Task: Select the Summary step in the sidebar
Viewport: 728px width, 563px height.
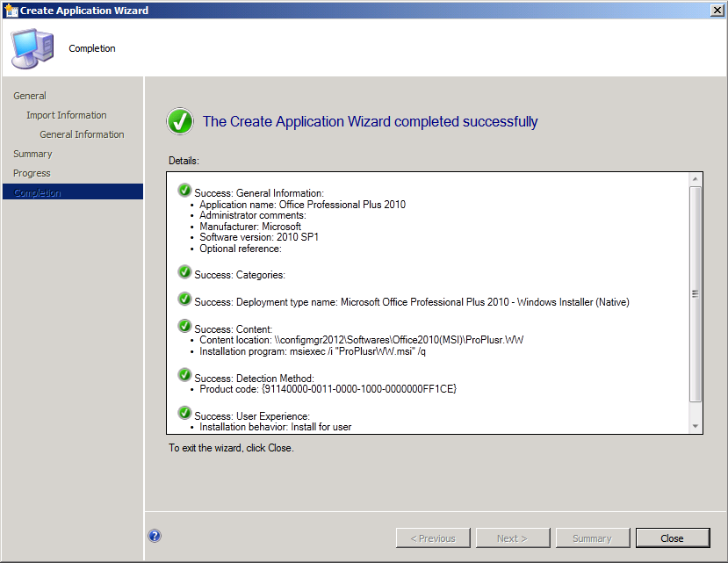Action: pyautogui.click(x=32, y=153)
